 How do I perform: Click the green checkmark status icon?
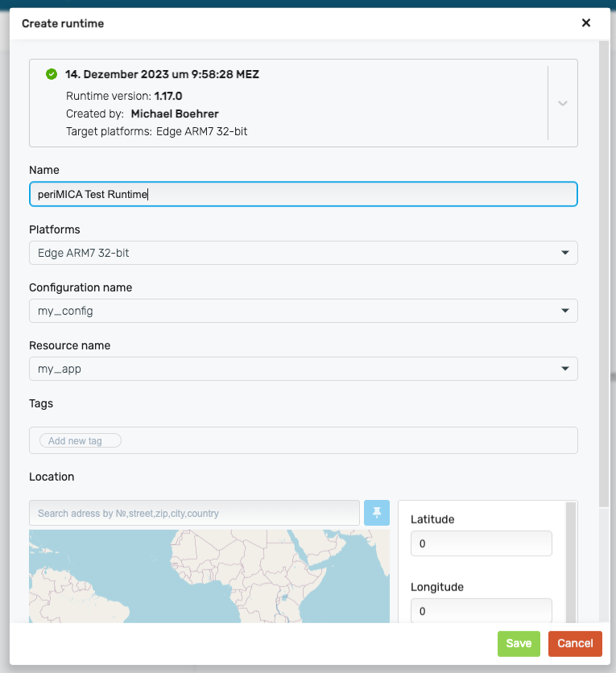[52, 74]
